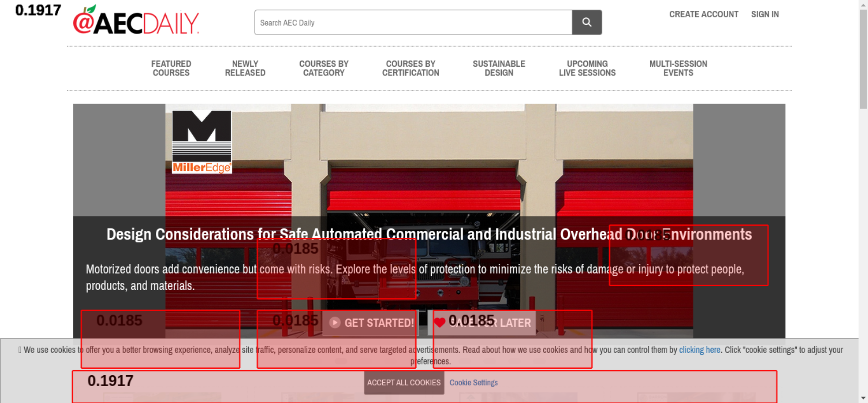
Task: Open the Sustainable Design section
Action: coord(499,69)
